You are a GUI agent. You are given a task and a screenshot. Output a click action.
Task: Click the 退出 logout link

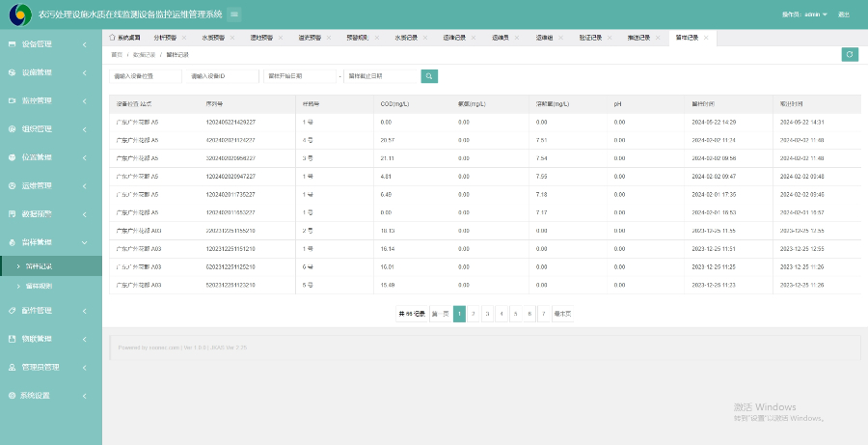pos(844,14)
